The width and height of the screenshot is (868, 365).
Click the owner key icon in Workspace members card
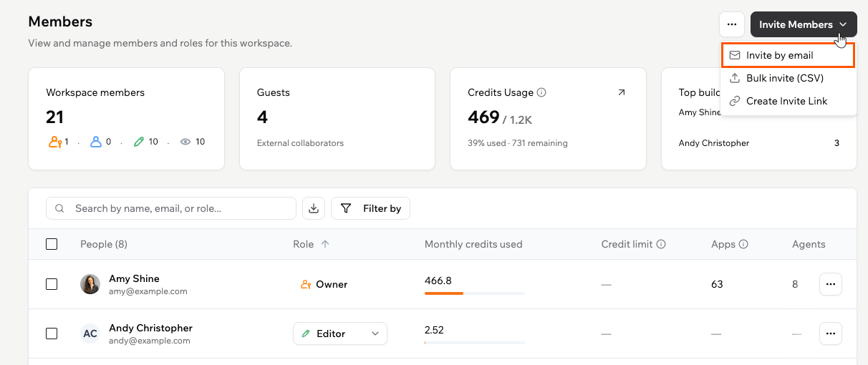(x=55, y=142)
